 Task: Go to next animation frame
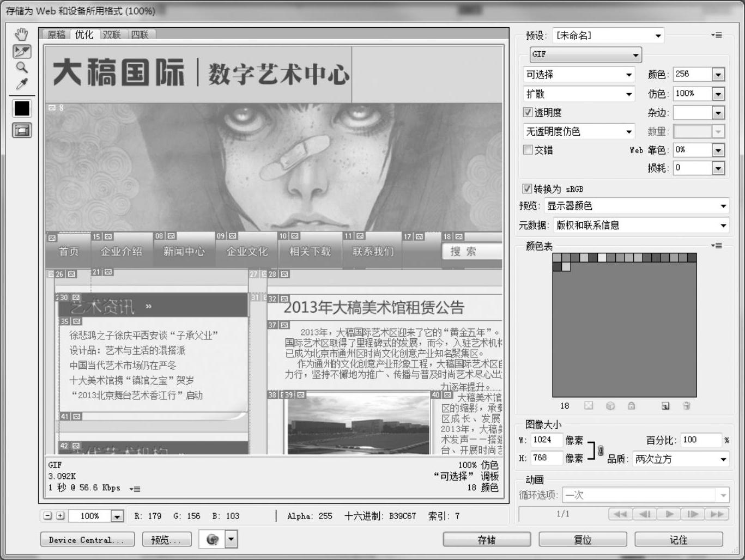(693, 514)
